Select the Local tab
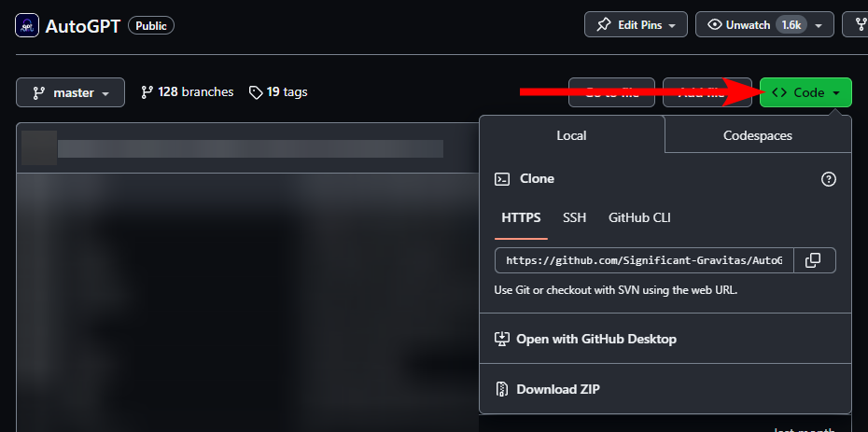The image size is (868, 432). click(571, 135)
